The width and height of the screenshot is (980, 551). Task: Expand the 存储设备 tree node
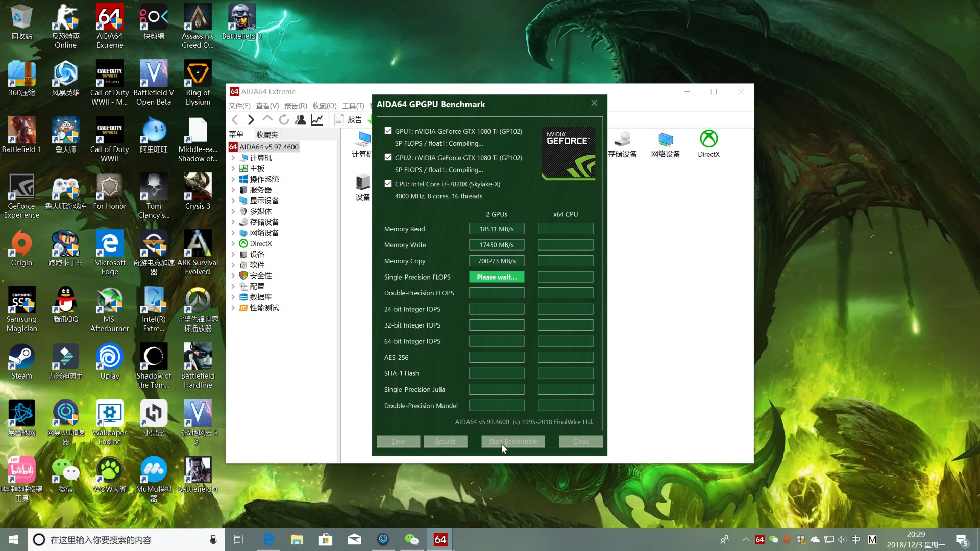233,222
